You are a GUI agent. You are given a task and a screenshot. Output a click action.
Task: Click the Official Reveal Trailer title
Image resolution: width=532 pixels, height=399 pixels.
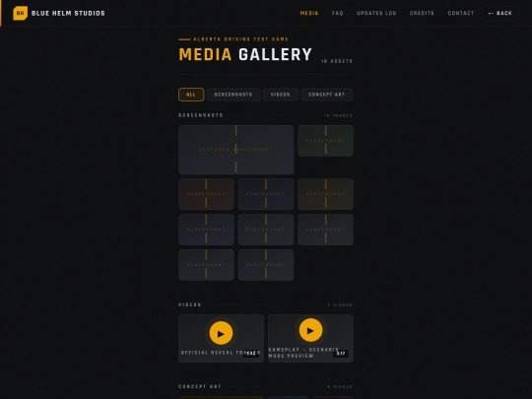coord(221,353)
